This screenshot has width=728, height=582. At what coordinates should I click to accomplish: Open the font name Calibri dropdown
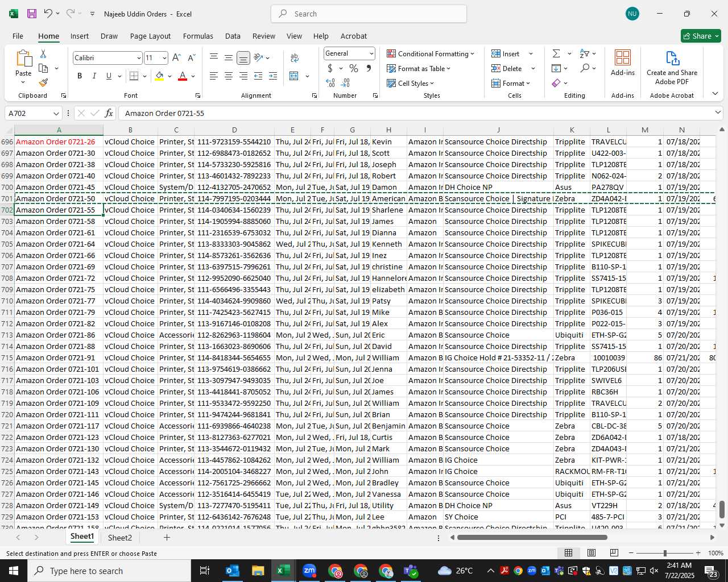(138, 58)
